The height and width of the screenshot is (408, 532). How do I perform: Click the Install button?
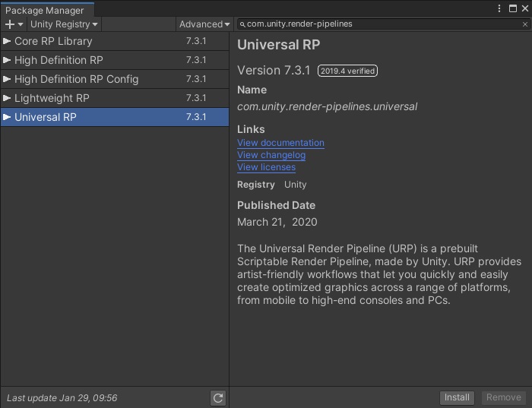[x=457, y=397]
